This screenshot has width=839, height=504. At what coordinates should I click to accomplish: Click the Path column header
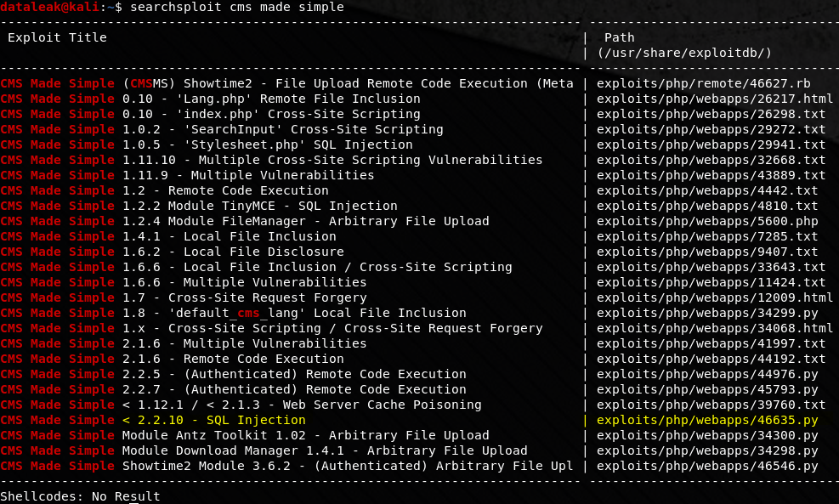click(619, 37)
